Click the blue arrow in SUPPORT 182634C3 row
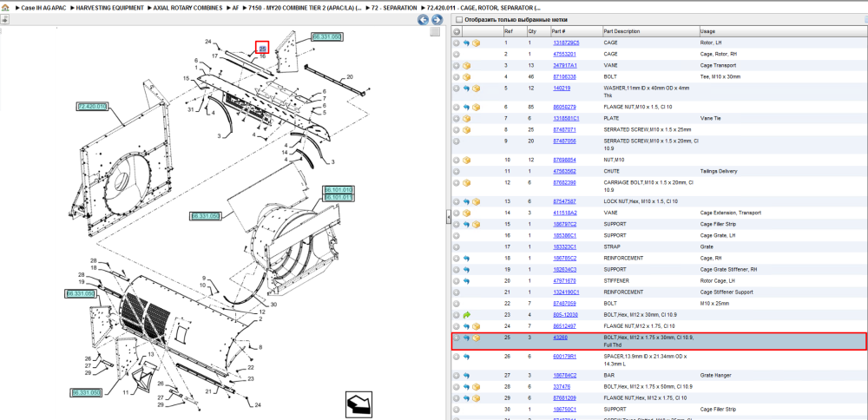Image resolution: width=868 pixels, height=420 pixels. coord(466,270)
